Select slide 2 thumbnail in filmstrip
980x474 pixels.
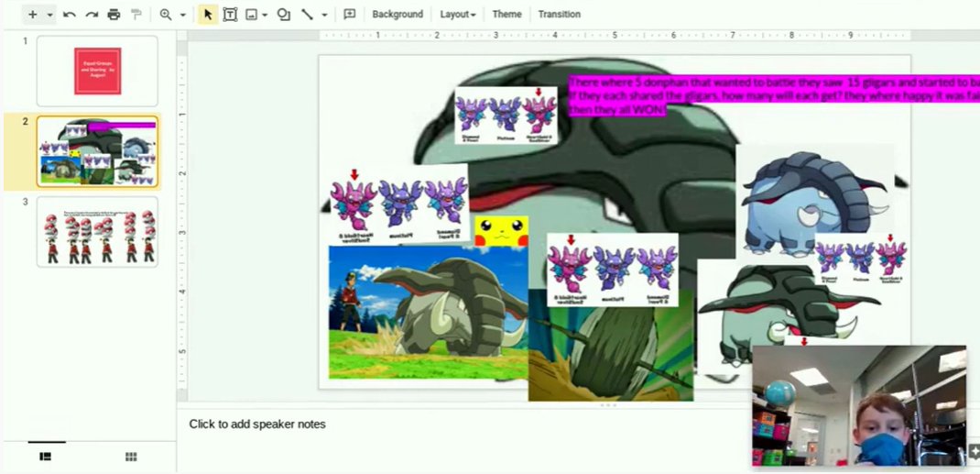tap(97, 151)
